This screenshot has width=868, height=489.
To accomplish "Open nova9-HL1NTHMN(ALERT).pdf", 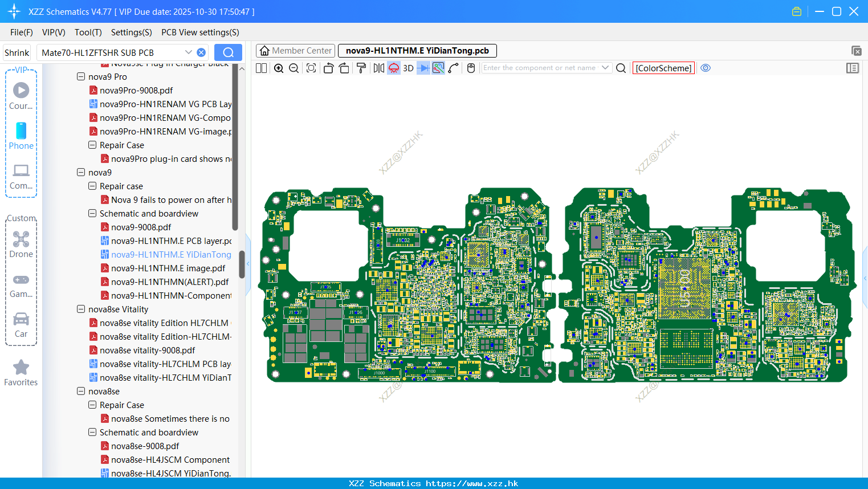I will tap(165, 282).
